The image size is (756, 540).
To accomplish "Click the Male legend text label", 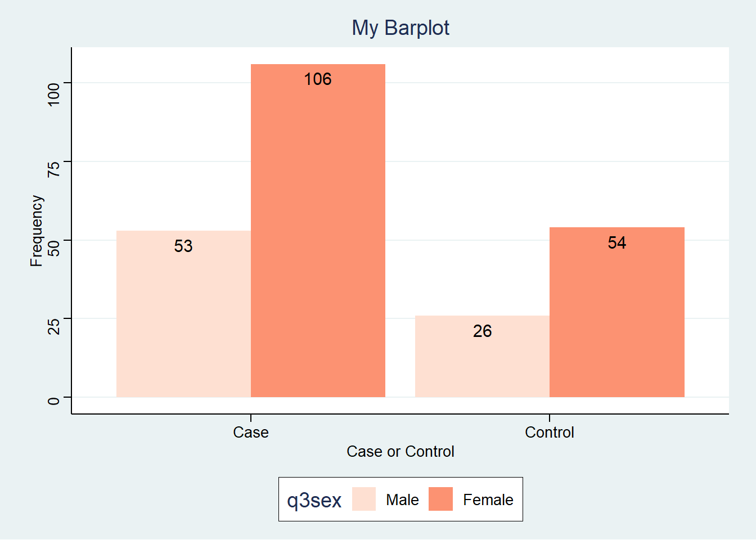I will (x=402, y=500).
